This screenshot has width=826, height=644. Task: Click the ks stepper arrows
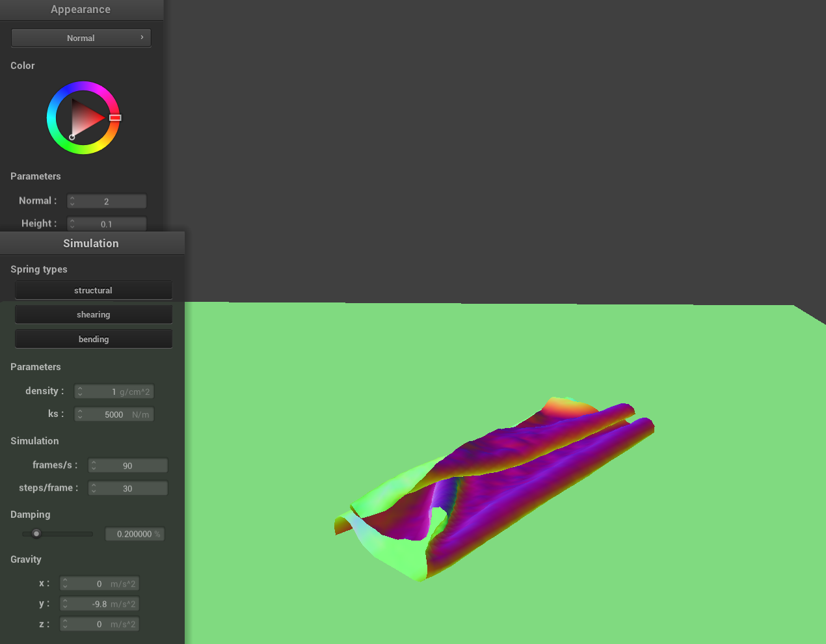80,414
